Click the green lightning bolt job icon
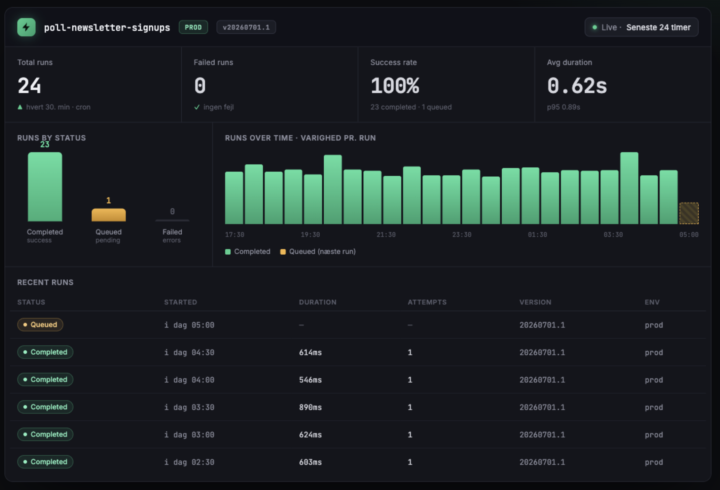This screenshot has width=720, height=490. 26,27
